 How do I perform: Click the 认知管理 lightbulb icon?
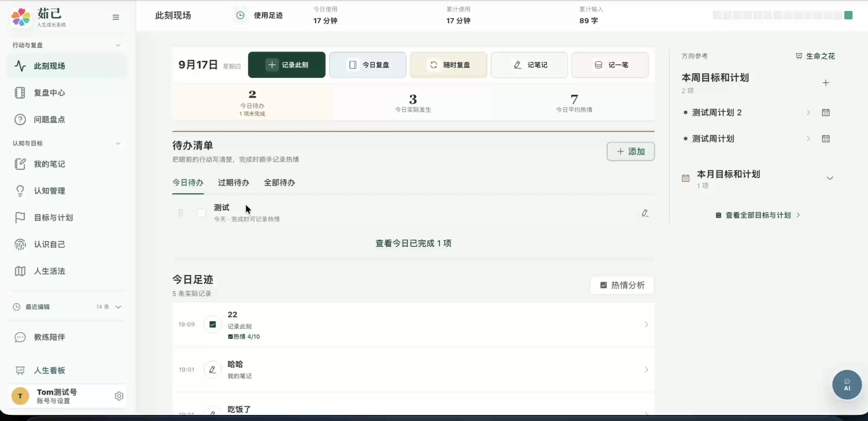coord(20,191)
